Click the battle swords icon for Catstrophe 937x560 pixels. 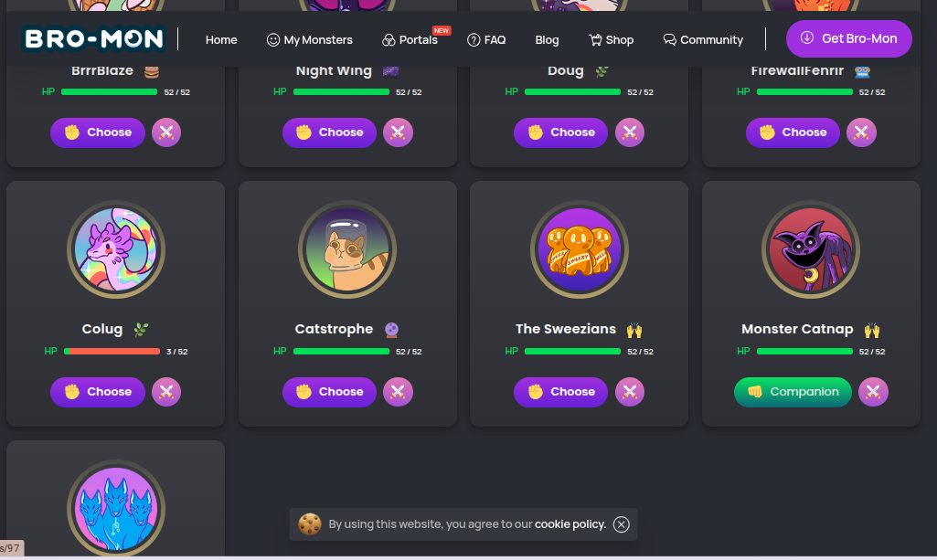(398, 392)
